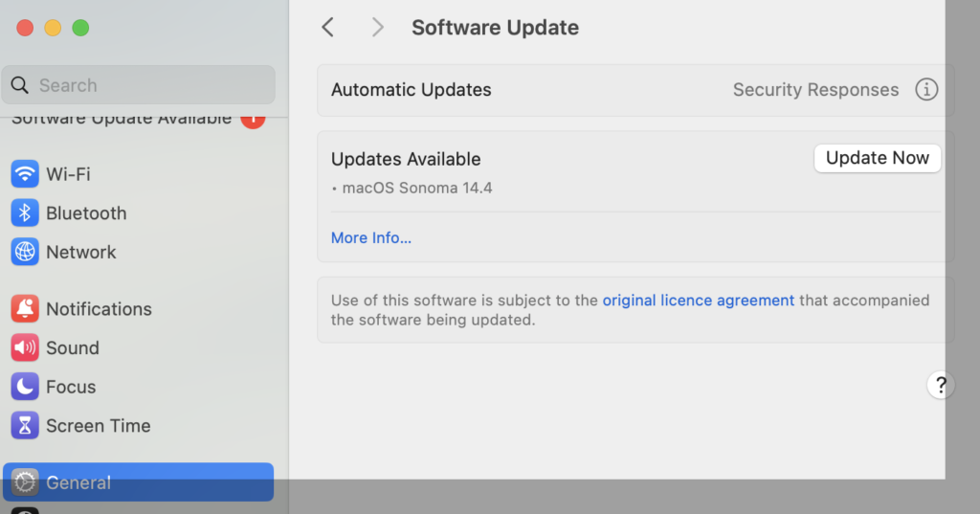Screen dimensions: 980x514
Task: Select Screen Time label in sidebar
Action: click(99, 426)
